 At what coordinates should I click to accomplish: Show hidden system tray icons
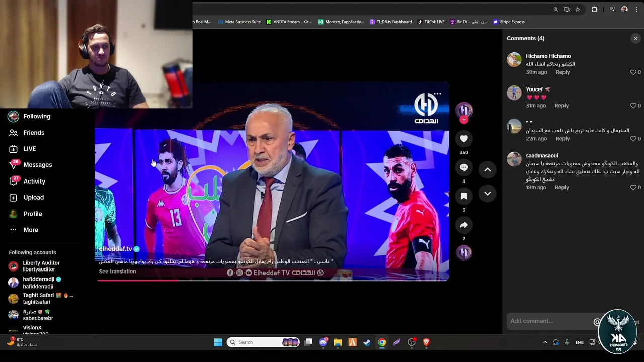coord(545,342)
